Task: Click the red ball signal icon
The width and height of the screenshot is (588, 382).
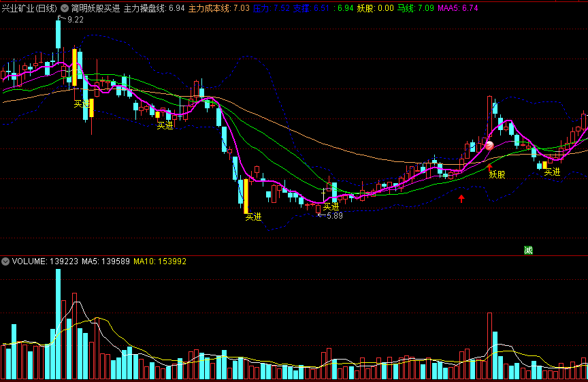Action: click(489, 145)
